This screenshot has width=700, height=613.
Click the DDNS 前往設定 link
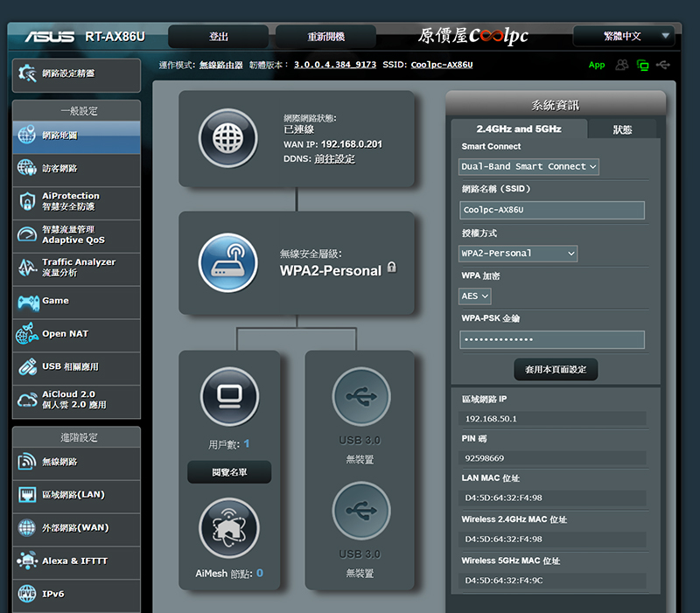click(334, 159)
